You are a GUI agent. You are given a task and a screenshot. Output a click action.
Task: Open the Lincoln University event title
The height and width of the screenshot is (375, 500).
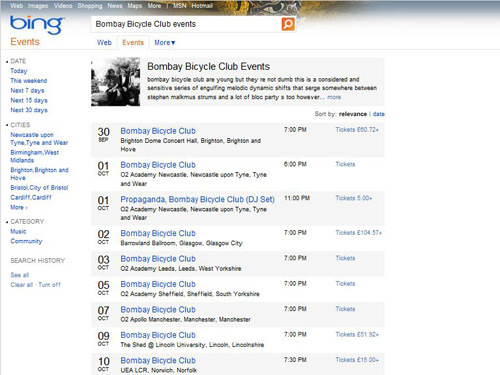pyautogui.click(x=158, y=335)
